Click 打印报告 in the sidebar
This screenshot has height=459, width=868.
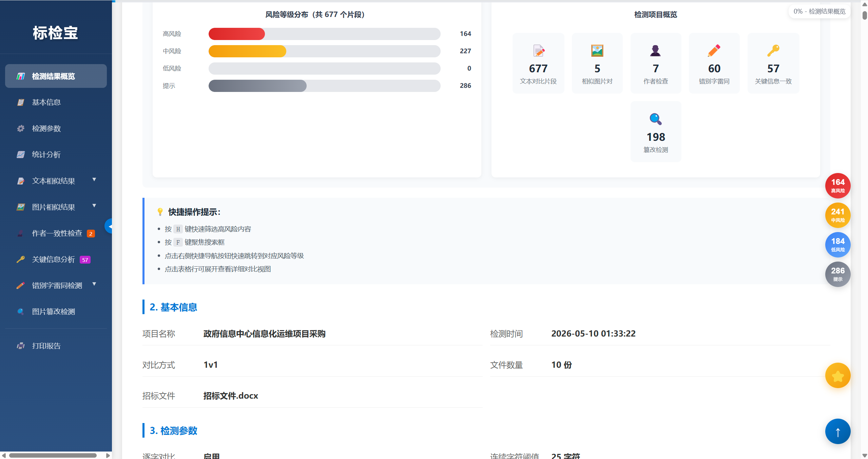[56, 346]
